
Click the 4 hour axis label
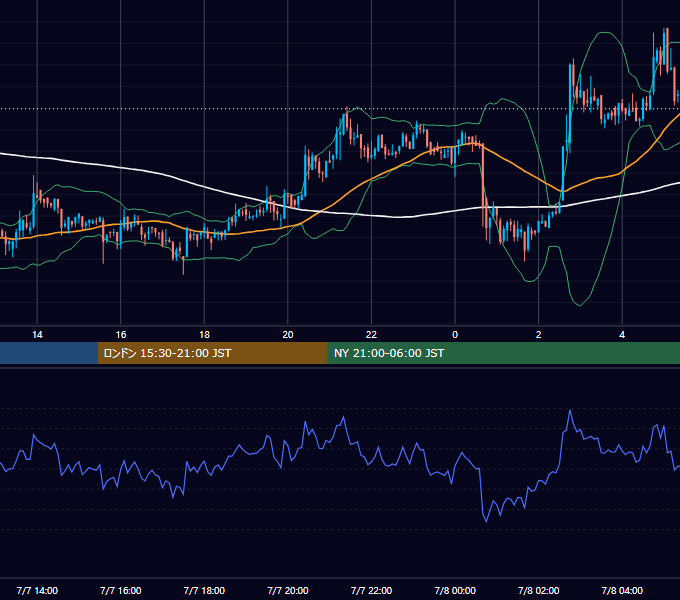coord(622,335)
